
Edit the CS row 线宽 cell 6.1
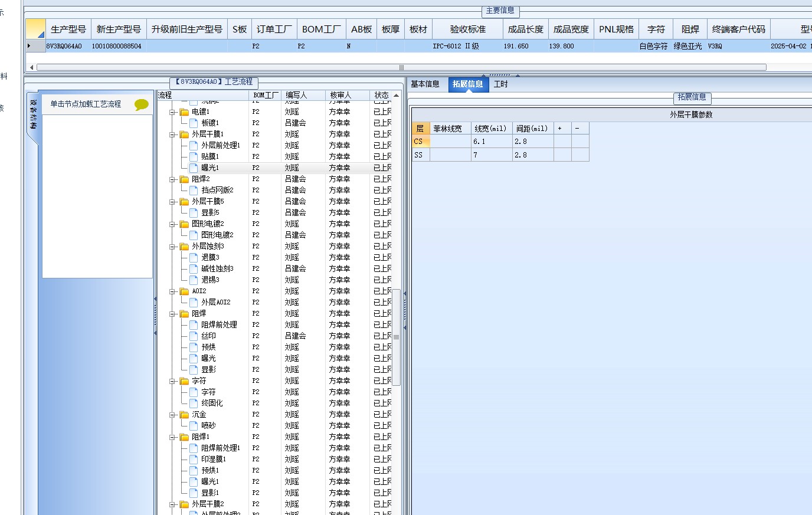tap(492, 142)
